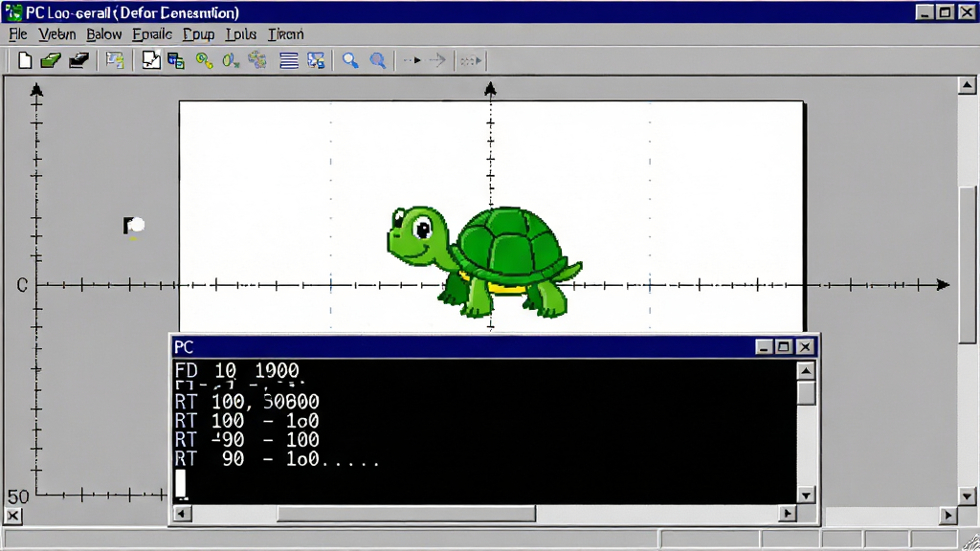Image resolution: width=980 pixels, height=551 pixels.
Task: Click the console line "RT 100 - 1o0"
Action: point(247,421)
